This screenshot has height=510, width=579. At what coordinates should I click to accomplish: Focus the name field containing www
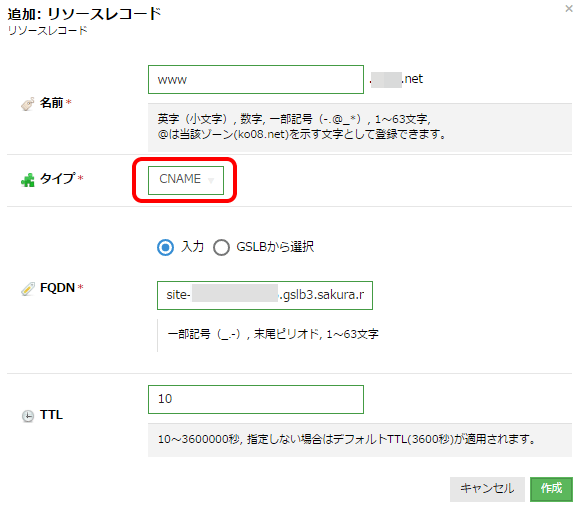point(256,79)
